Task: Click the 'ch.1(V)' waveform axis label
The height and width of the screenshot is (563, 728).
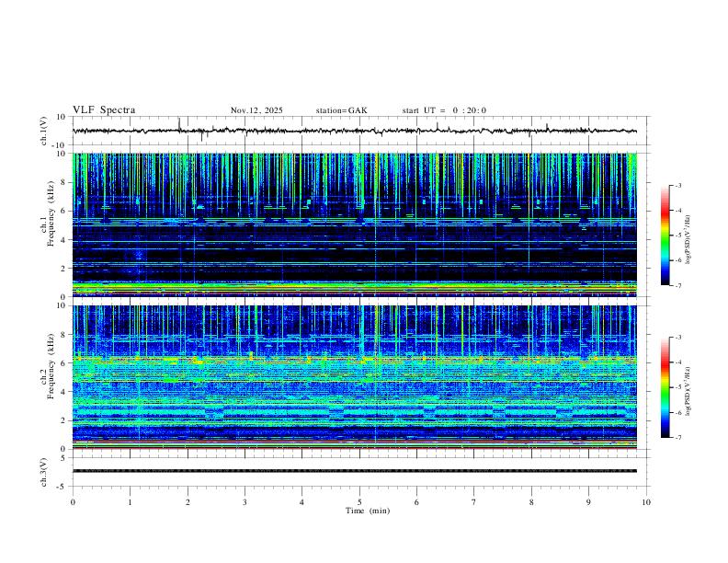Action: click(x=44, y=131)
